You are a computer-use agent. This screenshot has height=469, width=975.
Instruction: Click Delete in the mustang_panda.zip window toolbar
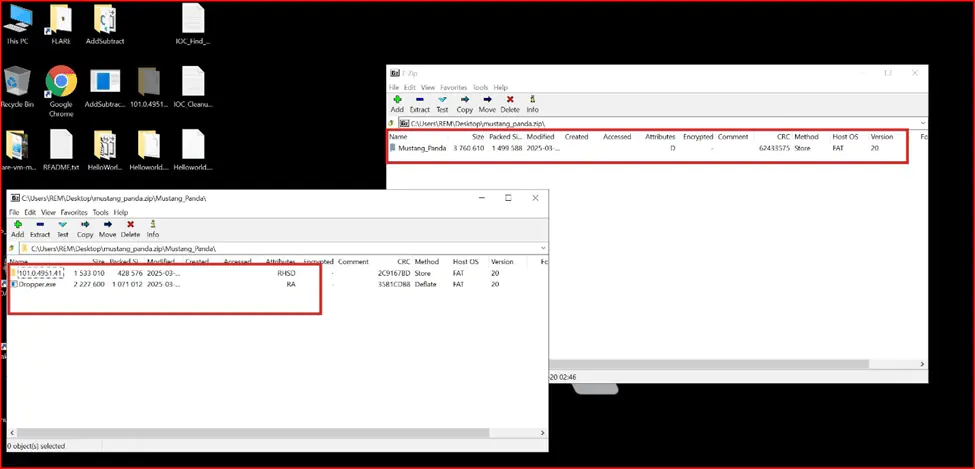[510, 104]
